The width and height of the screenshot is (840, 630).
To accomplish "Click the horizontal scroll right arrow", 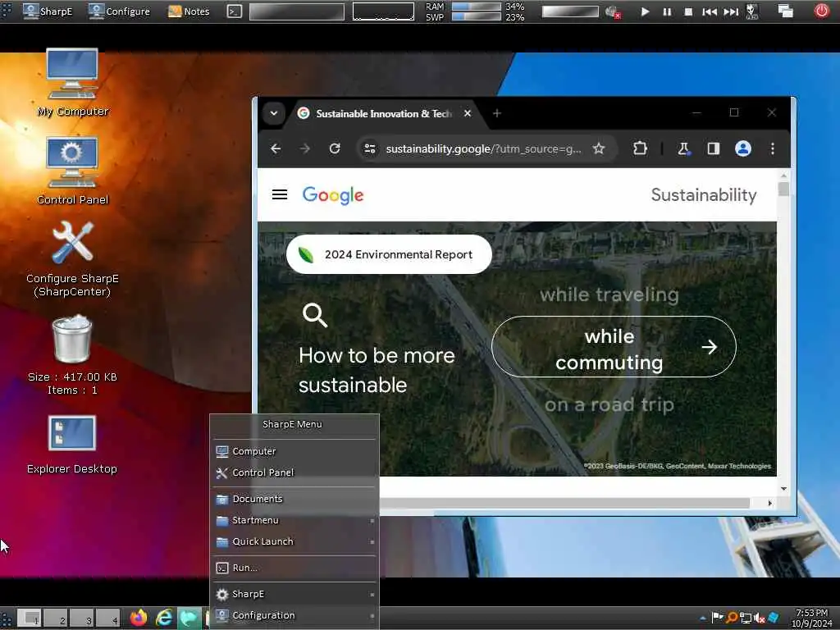I will click(x=769, y=503).
